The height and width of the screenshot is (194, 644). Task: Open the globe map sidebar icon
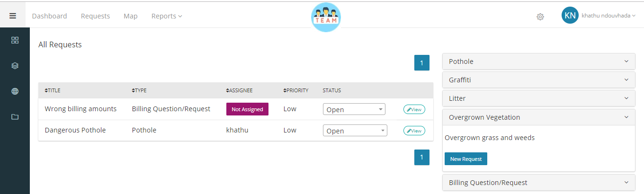coord(15,91)
